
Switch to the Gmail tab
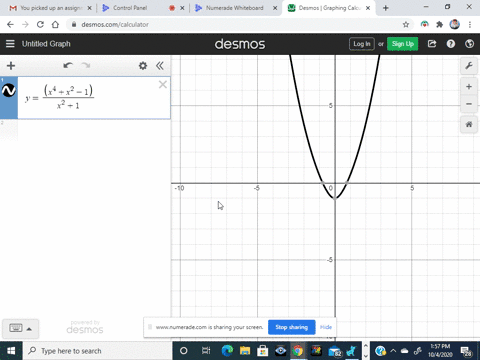pyautogui.click(x=50, y=8)
